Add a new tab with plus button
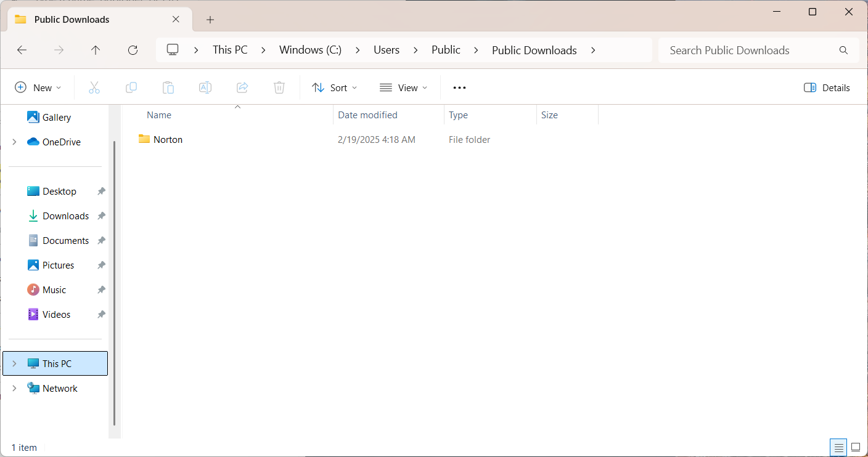868x457 pixels. pos(210,20)
